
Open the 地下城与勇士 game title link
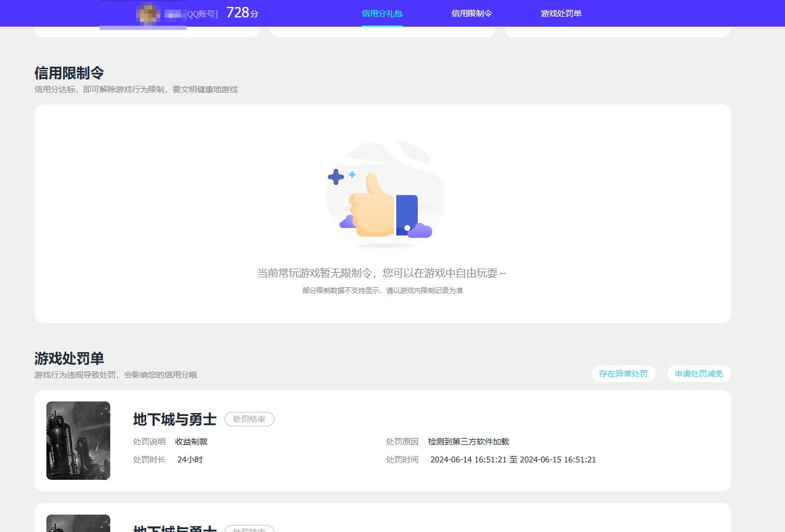(x=173, y=419)
